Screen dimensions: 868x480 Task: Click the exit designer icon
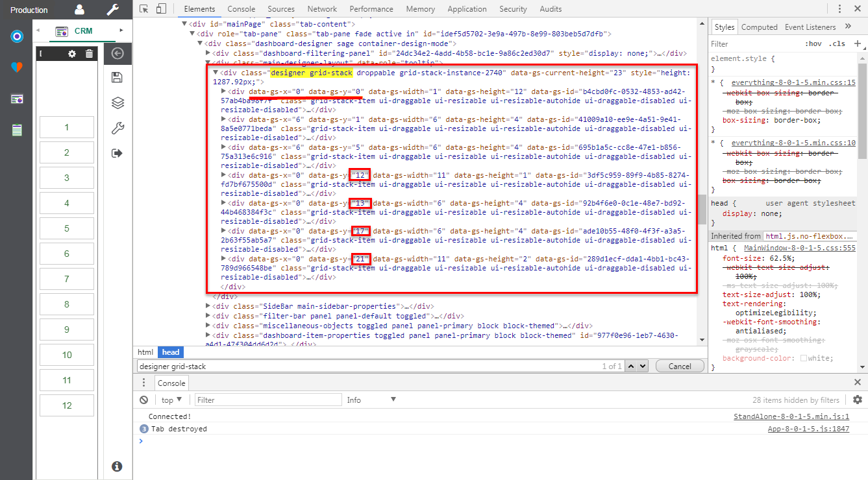point(118,153)
